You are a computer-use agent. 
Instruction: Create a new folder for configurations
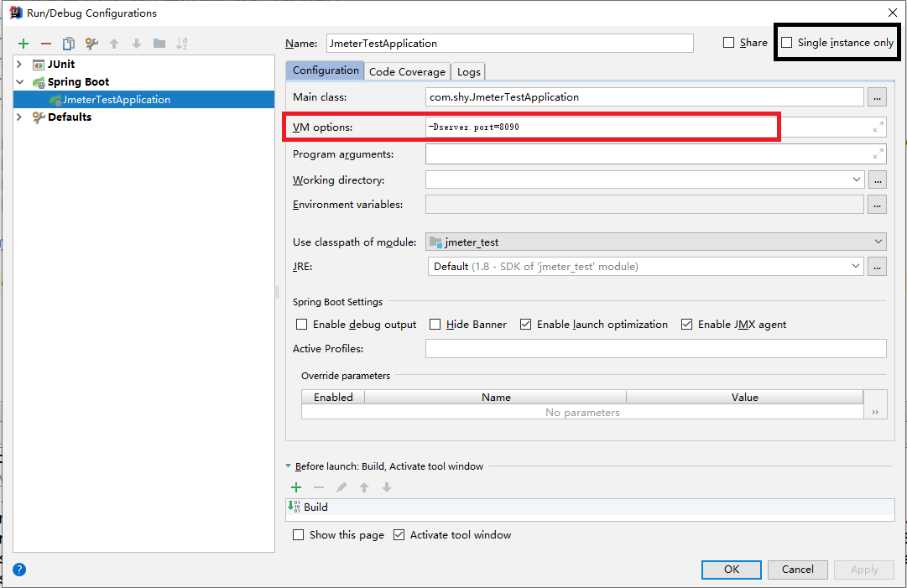(x=159, y=43)
